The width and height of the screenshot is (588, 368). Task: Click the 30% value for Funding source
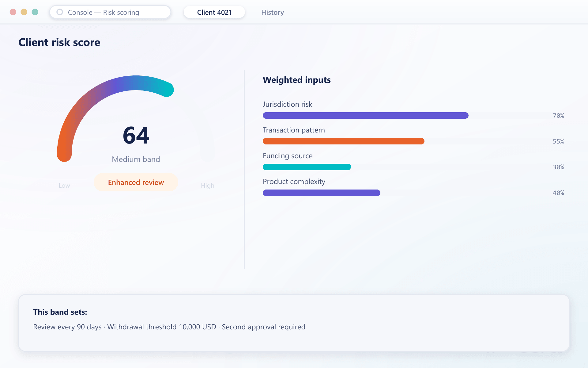point(558,167)
